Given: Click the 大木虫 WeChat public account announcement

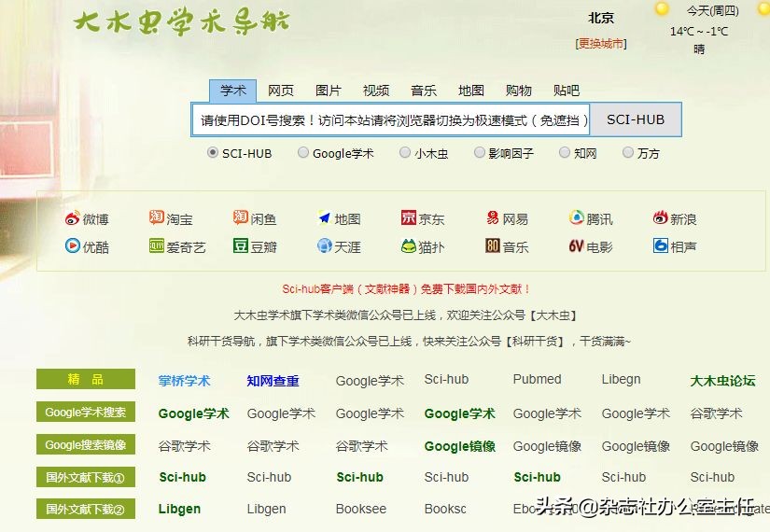Looking at the screenshot, I should click(x=406, y=315).
